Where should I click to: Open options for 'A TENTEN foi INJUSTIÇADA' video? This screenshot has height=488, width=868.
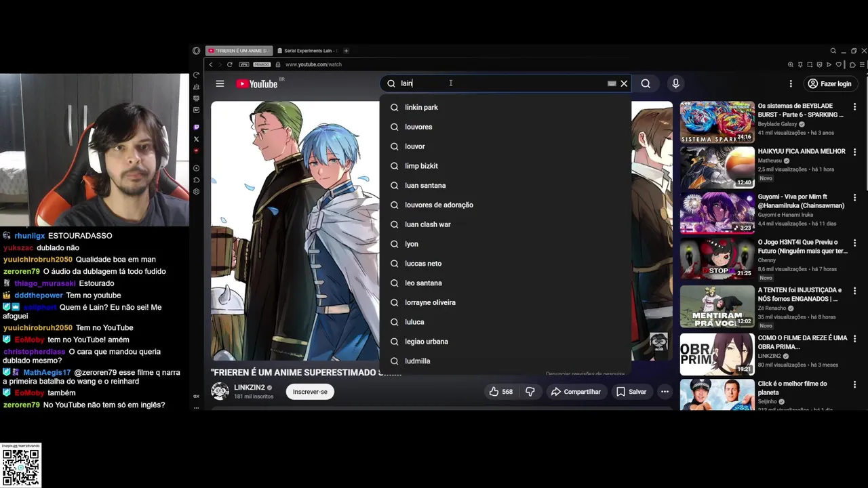coord(854,290)
